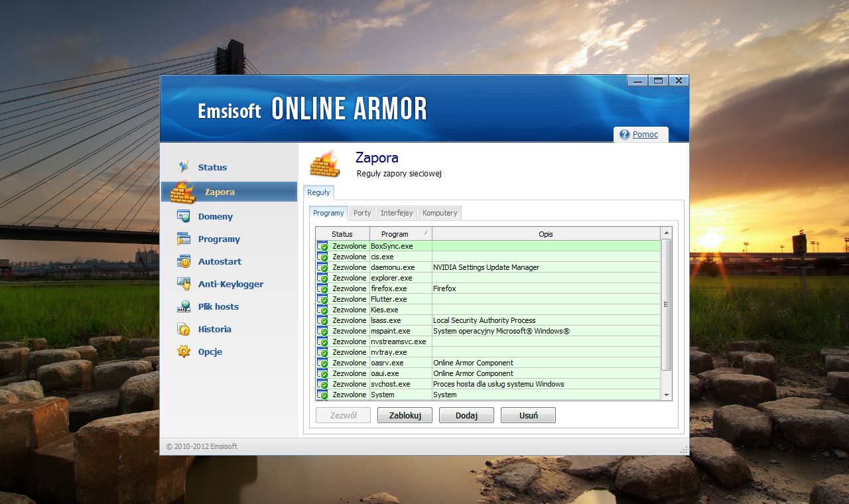Screen dimensions: 849x504
Task: Open the Anti-Keylogger section
Action: (231, 284)
